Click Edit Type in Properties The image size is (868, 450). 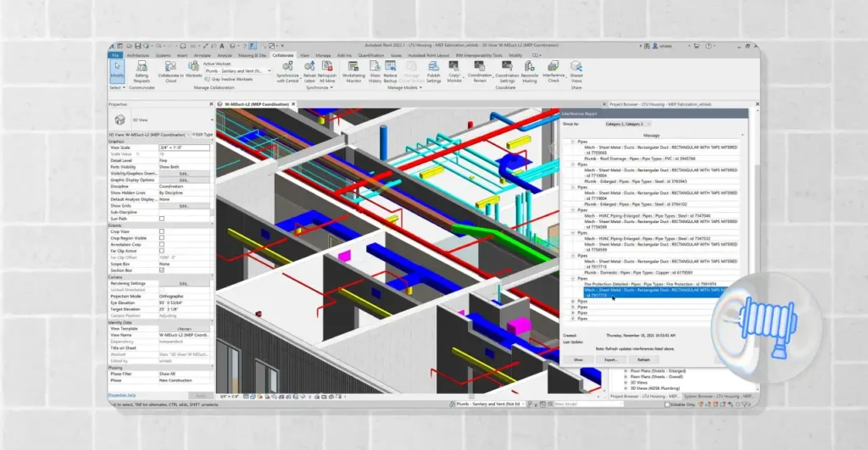pyautogui.click(x=203, y=135)
